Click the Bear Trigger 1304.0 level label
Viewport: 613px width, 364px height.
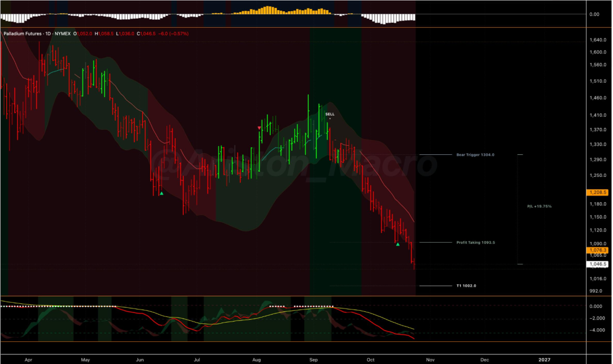pos(475,155)
